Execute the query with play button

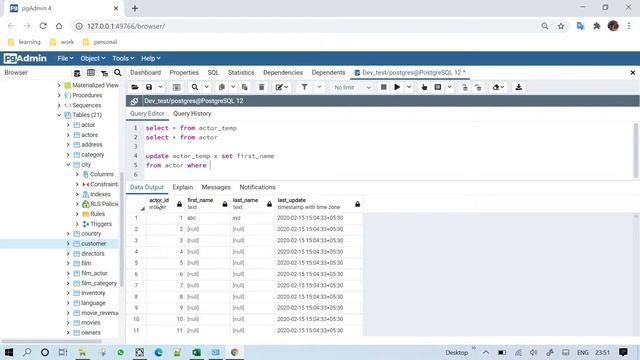coord(397,87)
